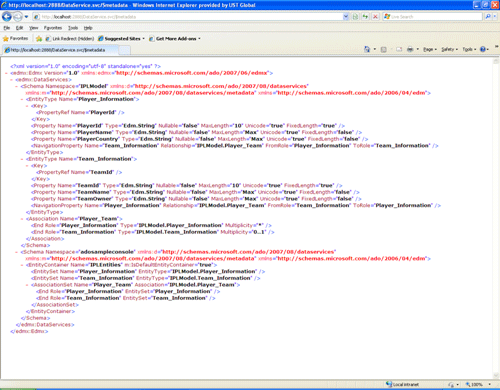Viewport: 500px width, 390px height.
Task: Click the Local intranet zone indicator
Action: coord(403,384)
